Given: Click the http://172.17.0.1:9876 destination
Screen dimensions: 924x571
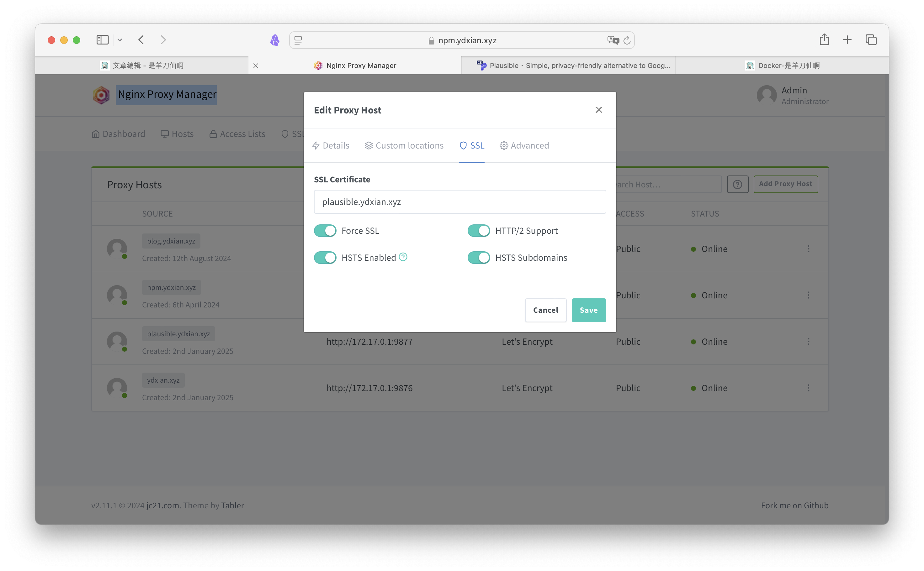Looking at the screenshot, I should tap(369, 388).
